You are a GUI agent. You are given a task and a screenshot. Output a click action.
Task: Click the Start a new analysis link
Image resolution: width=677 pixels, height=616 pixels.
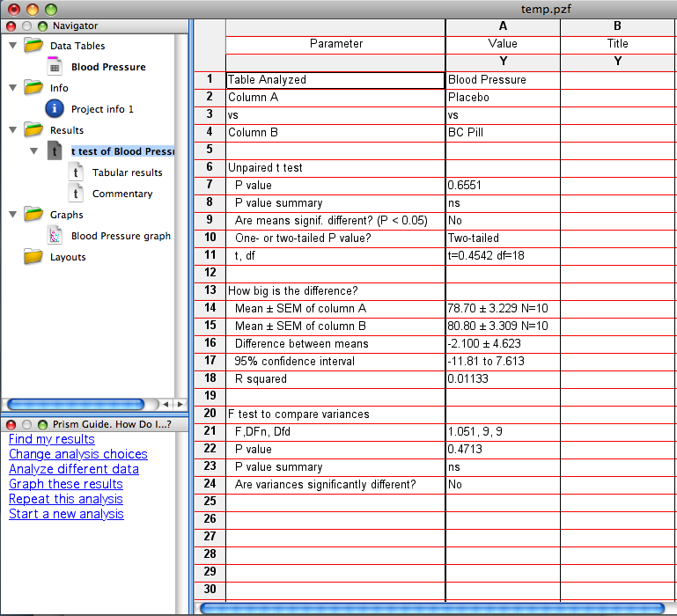pos(66,514)
